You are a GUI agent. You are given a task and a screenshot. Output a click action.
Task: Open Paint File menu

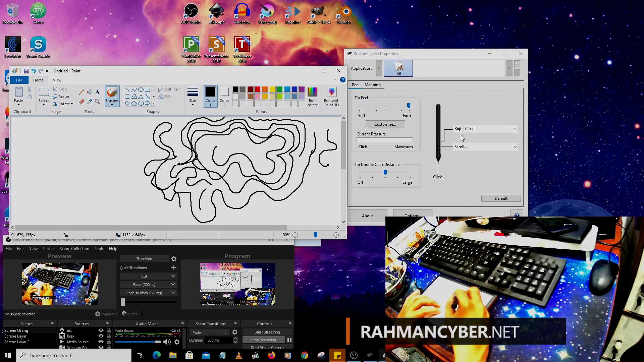19,80
